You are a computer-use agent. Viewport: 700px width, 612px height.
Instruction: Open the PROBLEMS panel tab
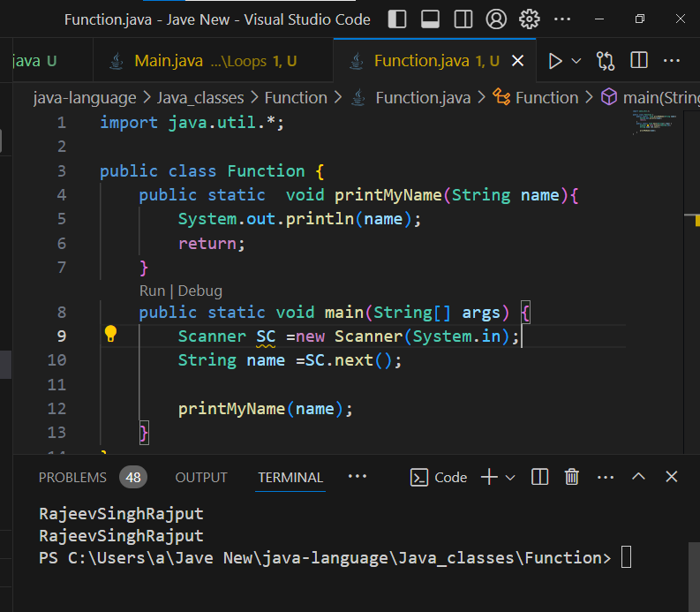(x=72, y=478)
